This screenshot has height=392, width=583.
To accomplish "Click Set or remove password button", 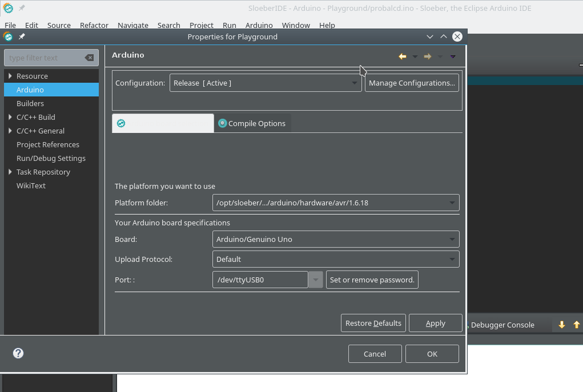I will click(372, 280).
